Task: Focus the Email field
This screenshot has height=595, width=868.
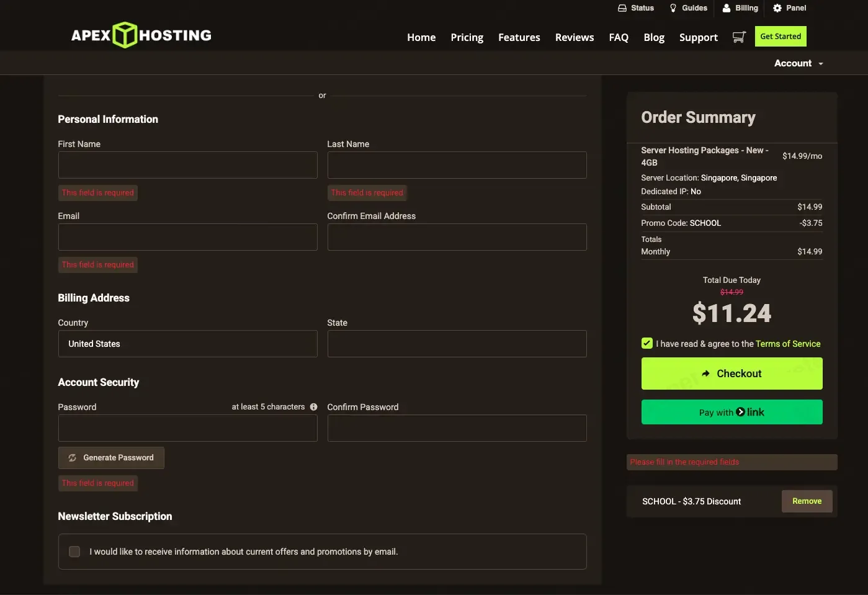Action: point(187,237)
